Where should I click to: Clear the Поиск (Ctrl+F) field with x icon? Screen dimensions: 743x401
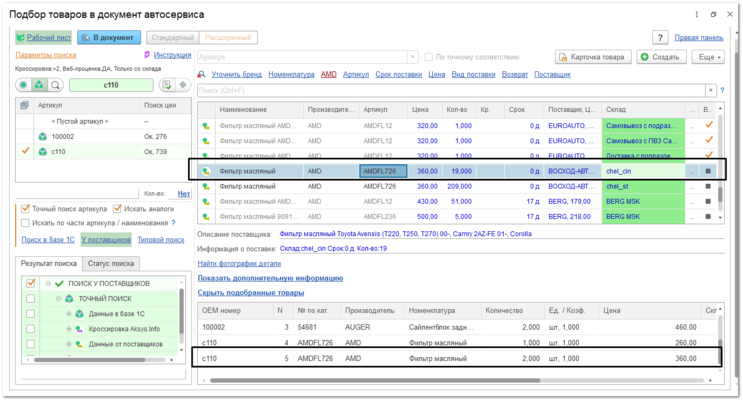pyautogui.click(x=710, y=90)
